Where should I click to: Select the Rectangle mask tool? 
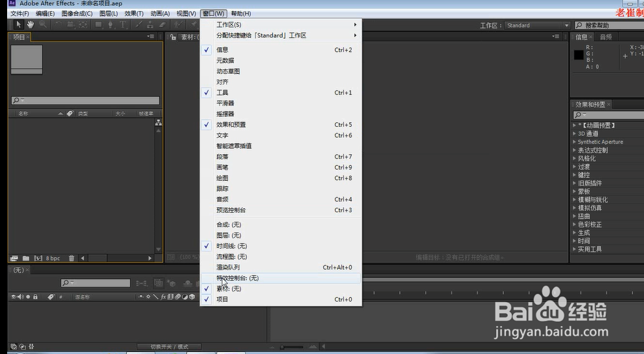98,25
